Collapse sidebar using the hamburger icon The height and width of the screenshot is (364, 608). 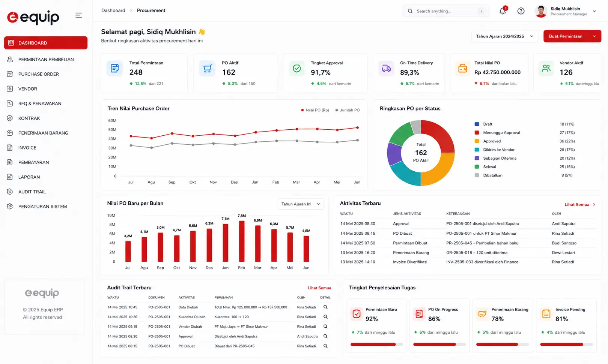click(78, 15)
